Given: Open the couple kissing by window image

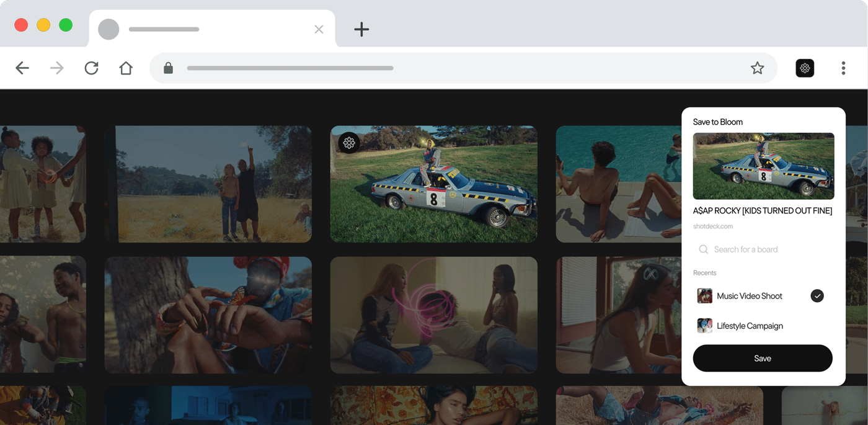Looking at the screenshot, I should coord(618,315).
